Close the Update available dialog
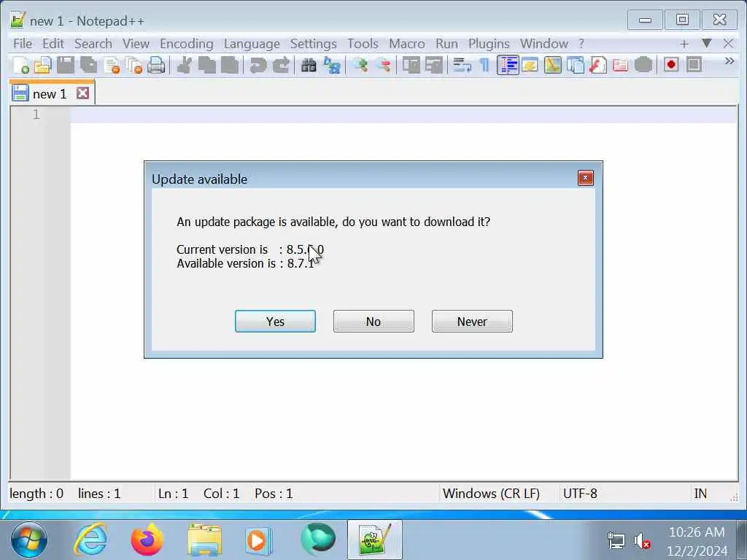747x560 pixels. coord(586,178)
